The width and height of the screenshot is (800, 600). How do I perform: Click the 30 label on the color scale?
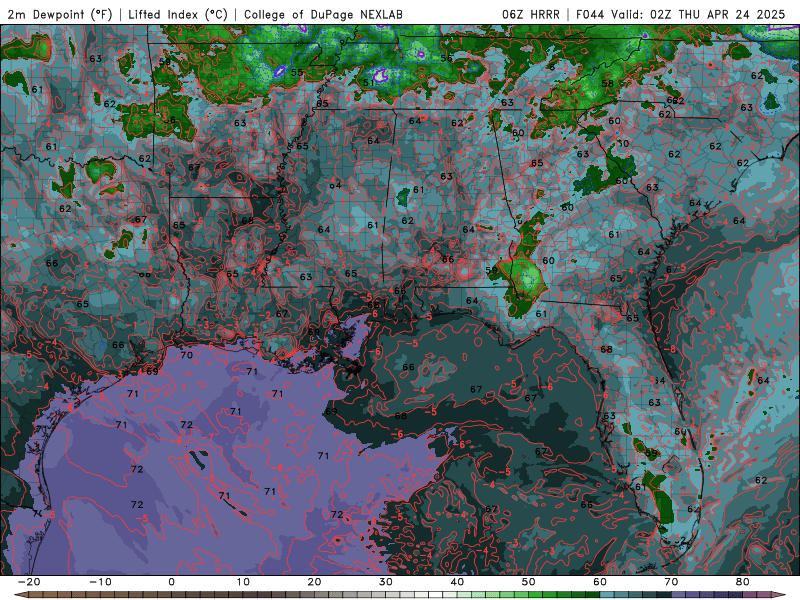(x=386, y=582)
